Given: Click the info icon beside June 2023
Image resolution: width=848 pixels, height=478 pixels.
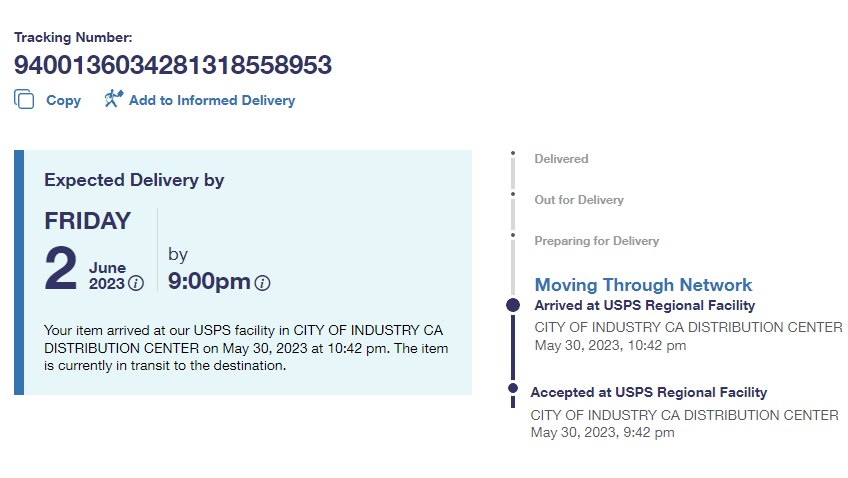Looking at the screenshot, I should pos(136,283).
